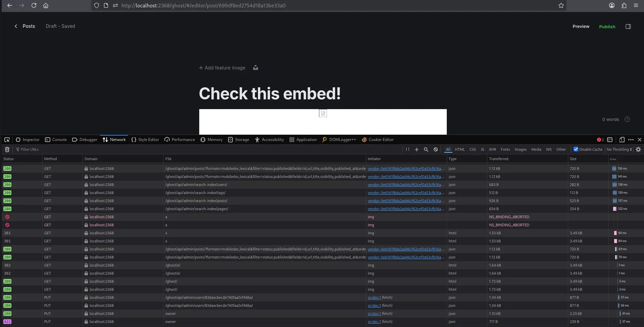Open network search magnifier

point(426,149)
